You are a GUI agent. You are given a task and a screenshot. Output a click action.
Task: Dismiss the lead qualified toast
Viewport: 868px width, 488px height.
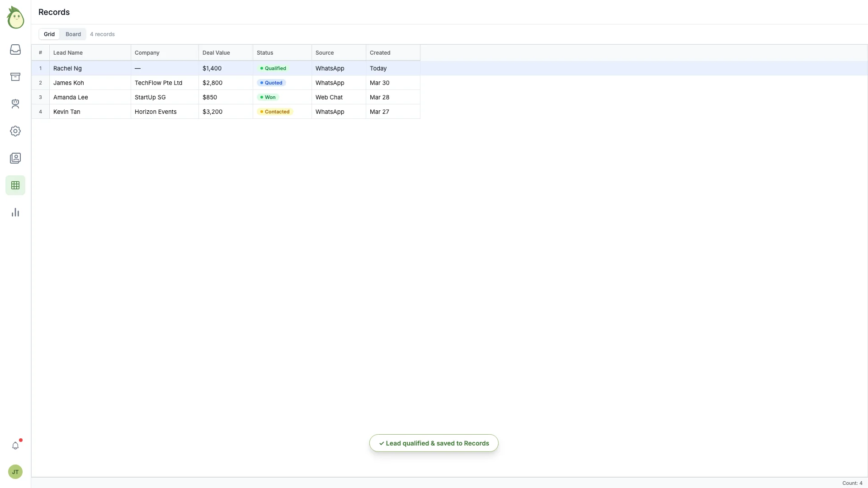point(434,443)
